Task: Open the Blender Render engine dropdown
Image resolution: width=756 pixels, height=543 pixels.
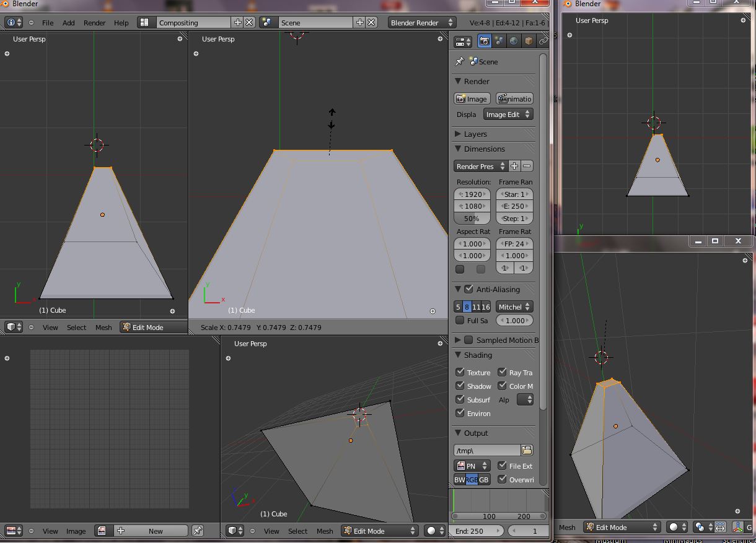Action: point(421,22)
